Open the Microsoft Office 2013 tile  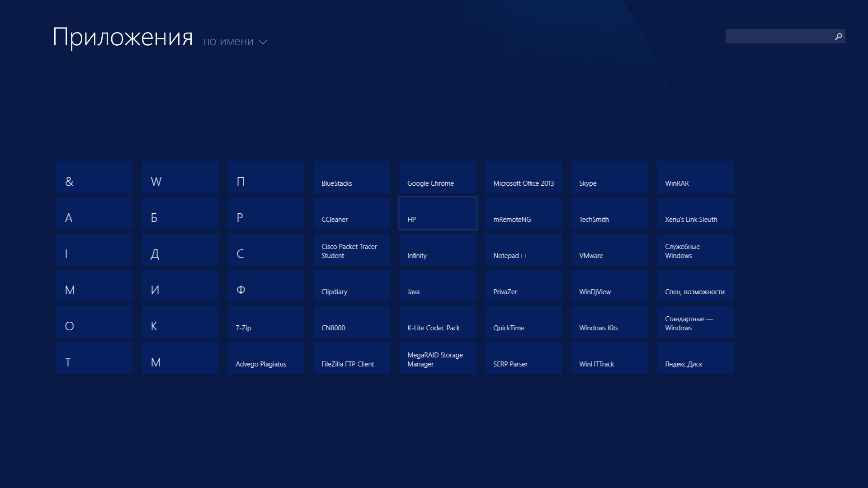pos(524,177)
